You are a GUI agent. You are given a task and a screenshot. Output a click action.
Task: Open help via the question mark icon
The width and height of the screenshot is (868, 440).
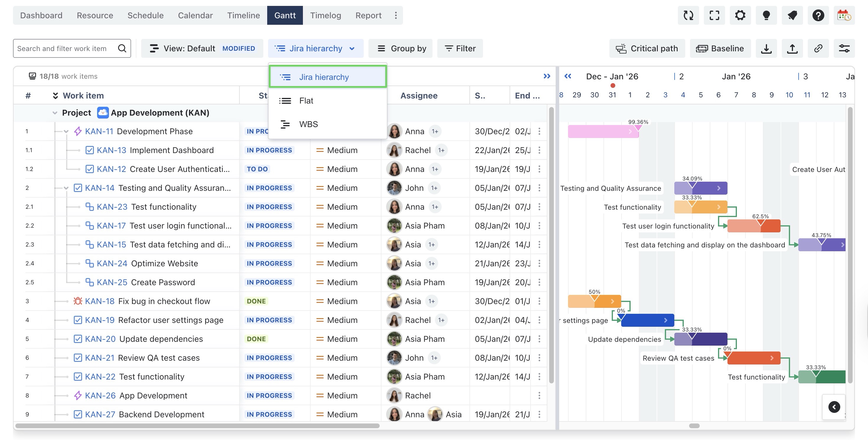click(x=818, y=15)
